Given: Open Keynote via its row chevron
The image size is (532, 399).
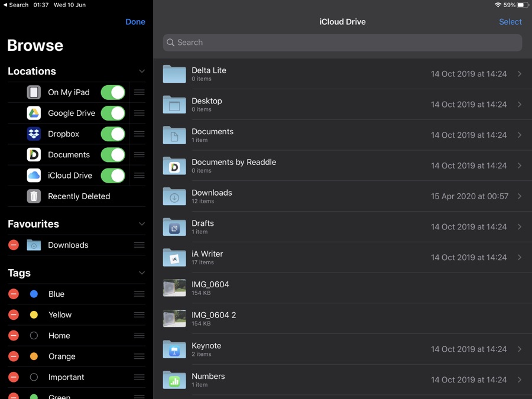Looking at the screenshot, I should point(520,349).
